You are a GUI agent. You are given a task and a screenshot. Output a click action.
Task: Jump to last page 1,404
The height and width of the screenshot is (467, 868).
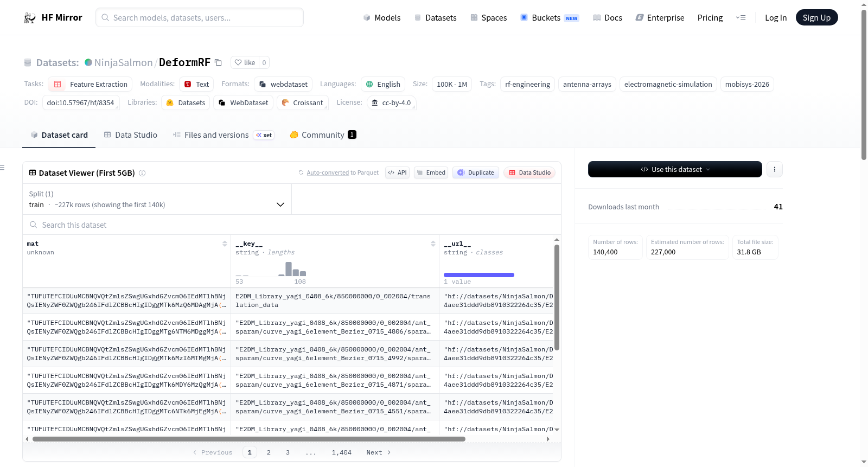[x=342, y=453]
